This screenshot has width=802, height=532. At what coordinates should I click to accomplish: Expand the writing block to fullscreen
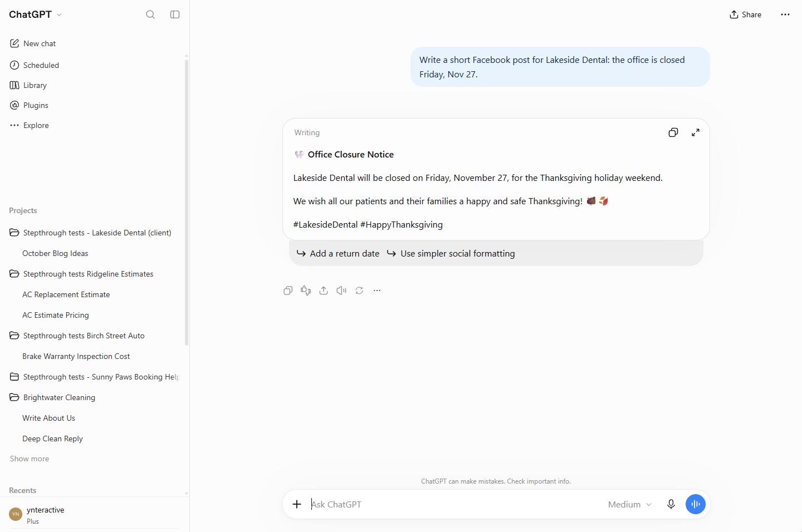point(696,132)
